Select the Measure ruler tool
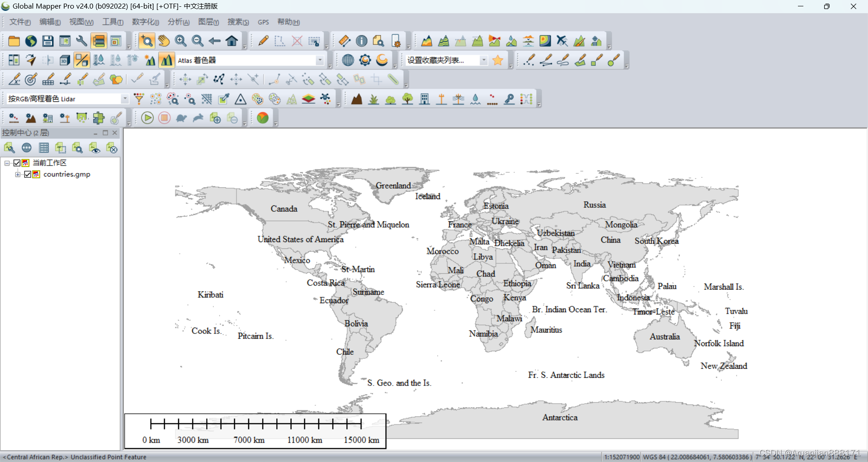868x462 pixels. coord(344,41)
